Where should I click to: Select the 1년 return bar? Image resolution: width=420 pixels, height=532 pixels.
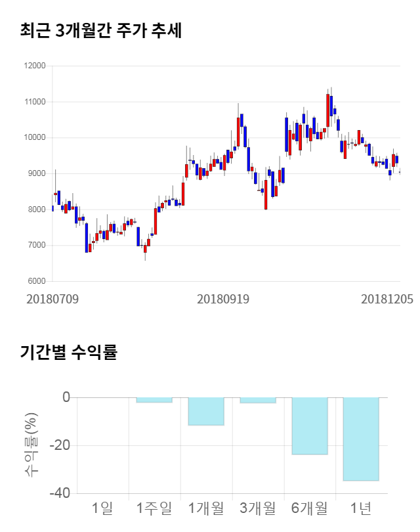[361, 439]
